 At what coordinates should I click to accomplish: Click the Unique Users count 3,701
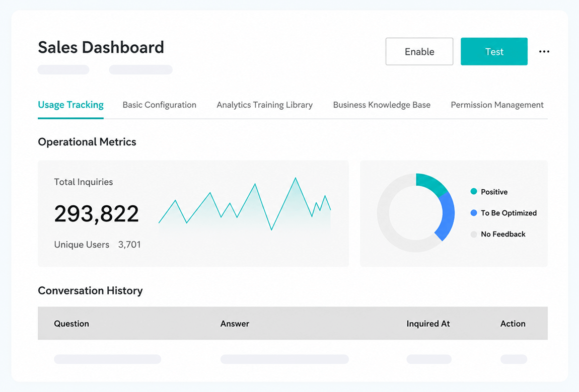click(129, 245)
